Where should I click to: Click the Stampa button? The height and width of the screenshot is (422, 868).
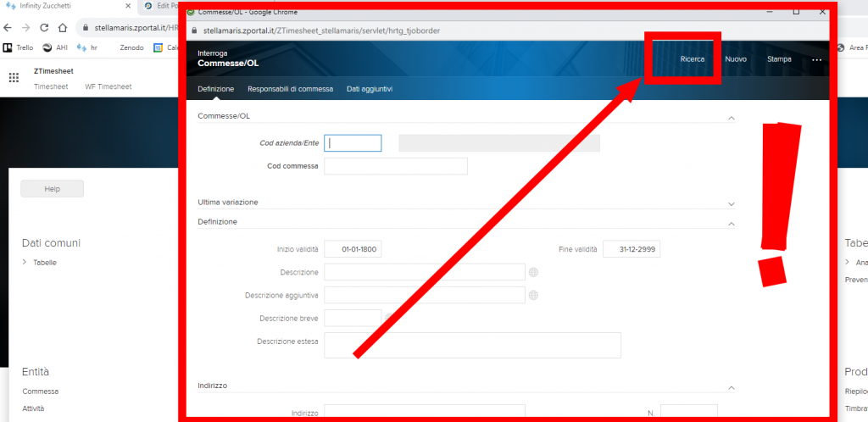779,59
